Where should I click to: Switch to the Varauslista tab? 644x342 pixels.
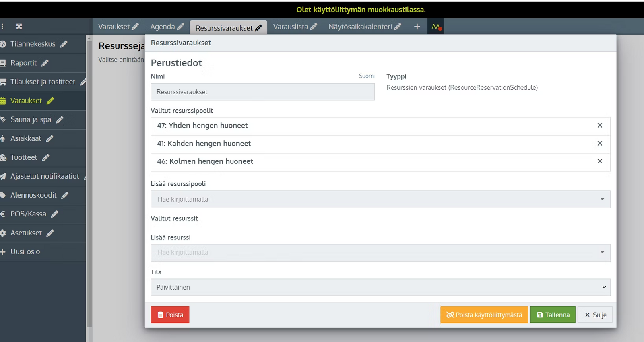(x=290, y=27)
